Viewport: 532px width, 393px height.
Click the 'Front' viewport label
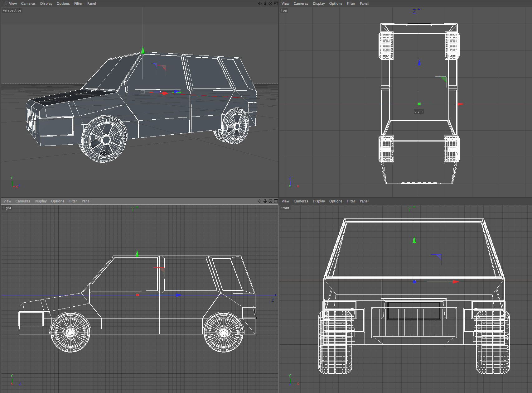[x=285, y=208]
